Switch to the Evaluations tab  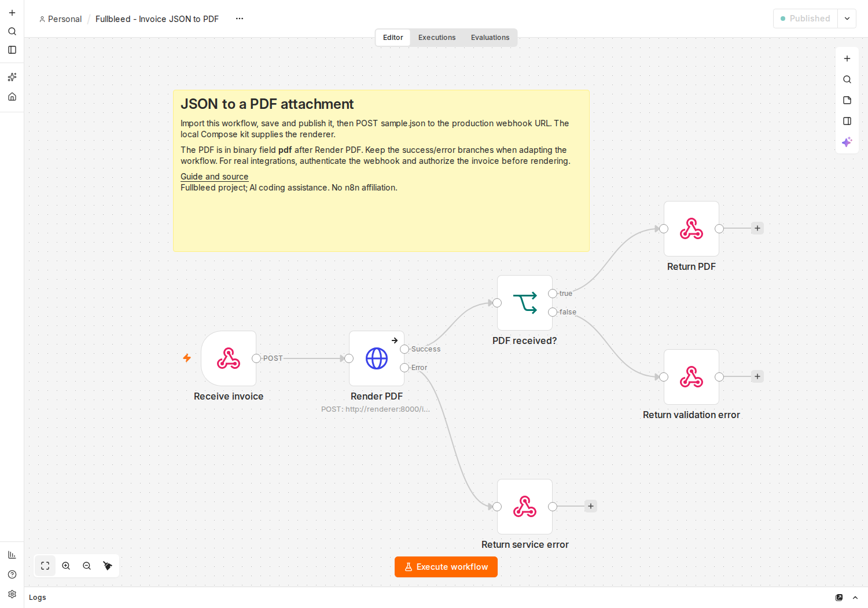click(490, 38)
